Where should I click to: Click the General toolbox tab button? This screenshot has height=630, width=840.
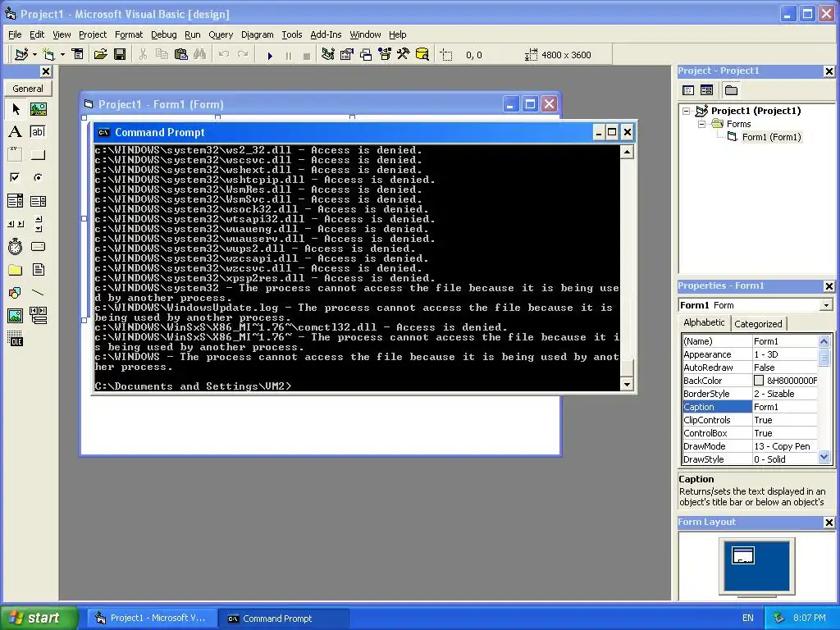coord(28,89)
